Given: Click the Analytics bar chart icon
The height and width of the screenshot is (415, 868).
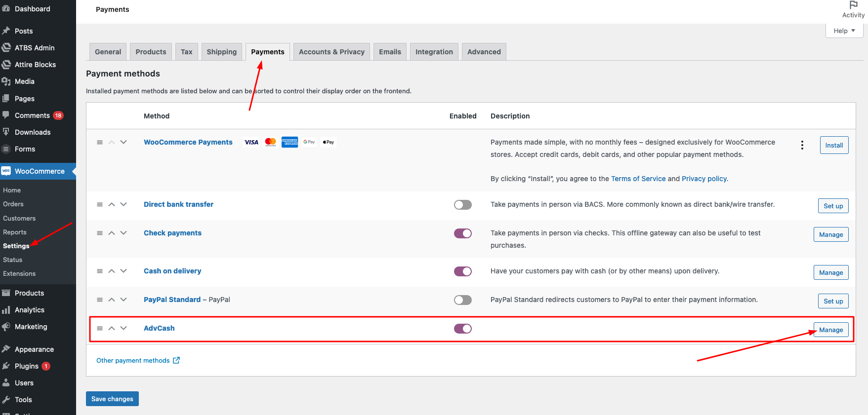Looking at the screenshot, I should point(6,310).
